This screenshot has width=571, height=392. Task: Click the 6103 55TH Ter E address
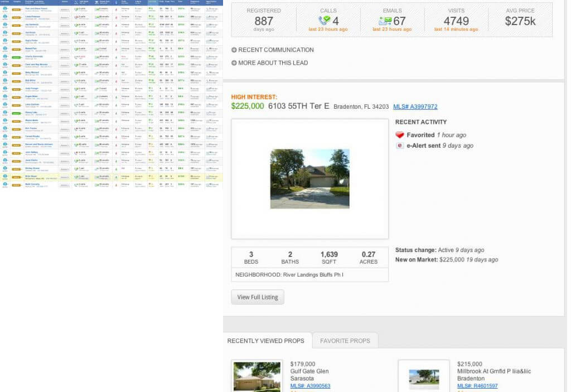click(x=299, y=106)
